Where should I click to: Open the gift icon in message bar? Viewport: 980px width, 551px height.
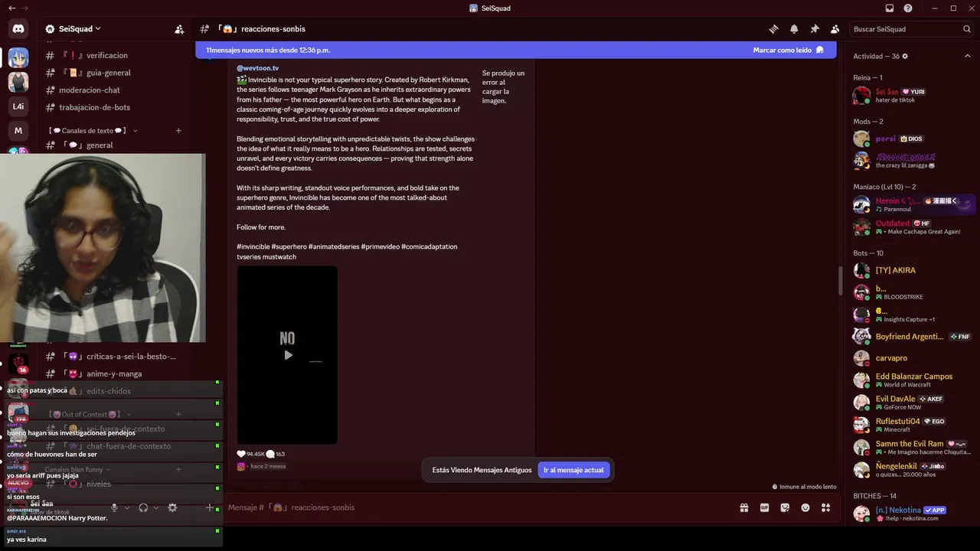point(743,507)
